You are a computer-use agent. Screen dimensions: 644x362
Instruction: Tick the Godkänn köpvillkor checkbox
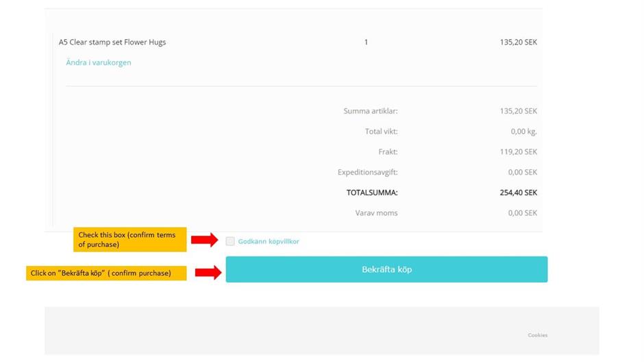230,241
